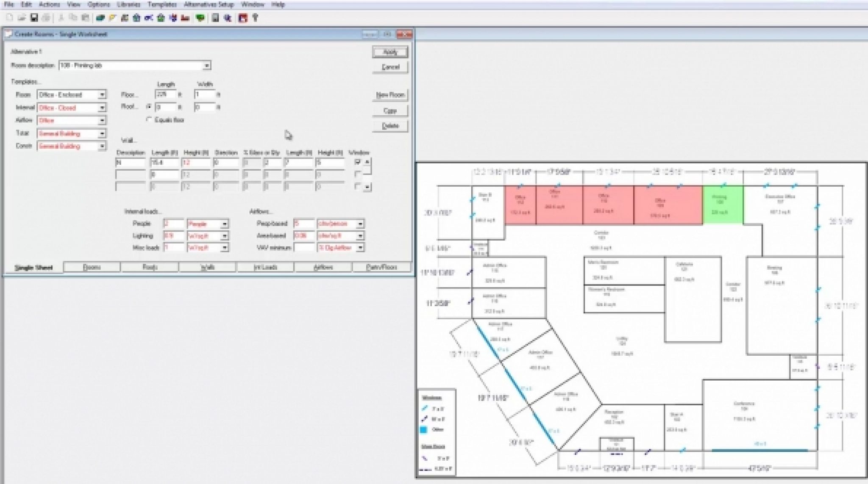Open the Room template dropdown
The image size is (868, 484).
(x=102, y=95)
